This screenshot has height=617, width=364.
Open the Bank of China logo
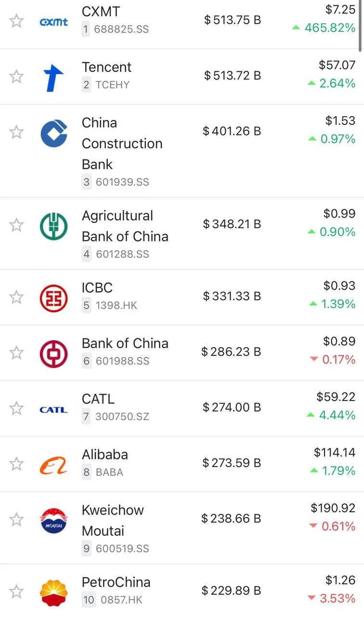[53, 354]
